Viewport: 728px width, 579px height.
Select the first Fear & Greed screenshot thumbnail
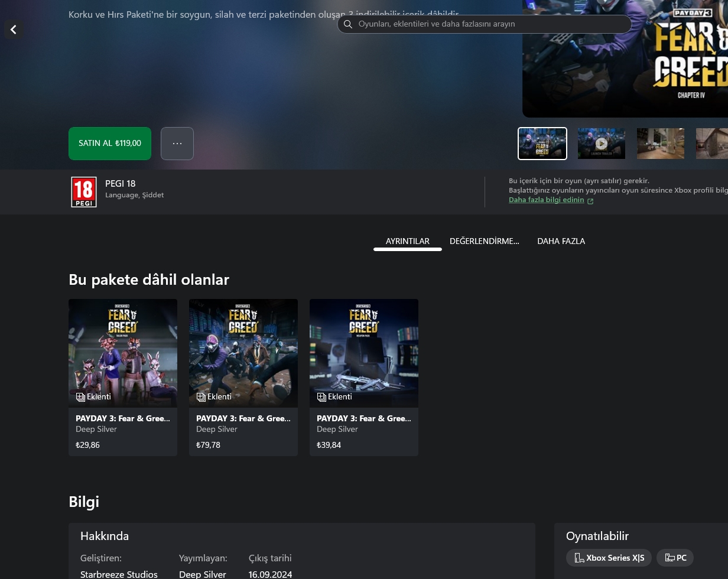pos(542,144)
